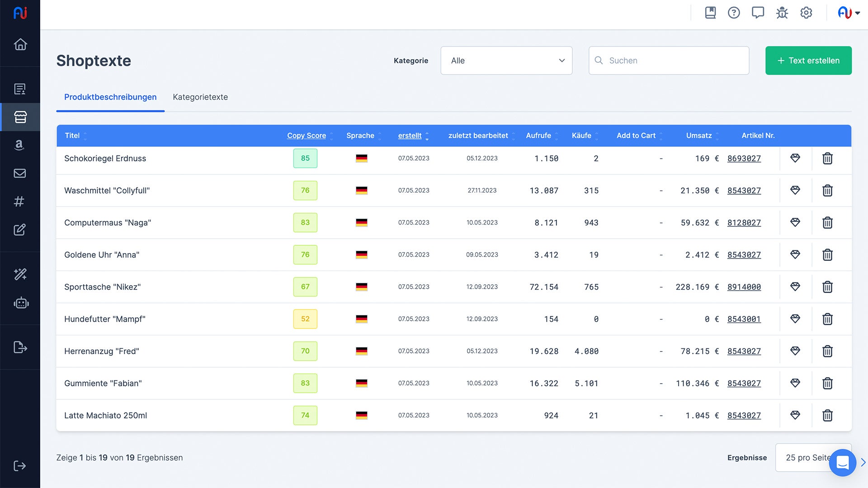868x488 pixels.
Task: Expand the Kategorie dropdown showing Alle
Action: pyautogui.click(x=506, y=61)
